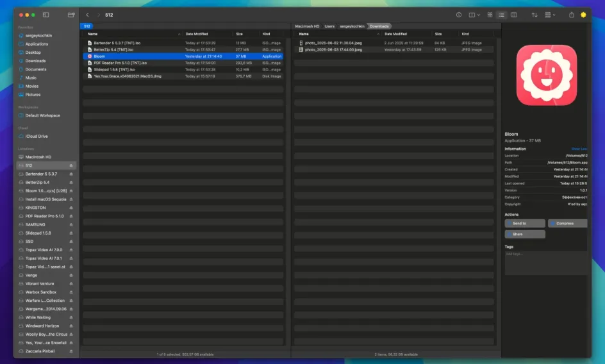Select the 512 tab in left pane
This screenshot has width=605, height=364.
tap(87, 26)
